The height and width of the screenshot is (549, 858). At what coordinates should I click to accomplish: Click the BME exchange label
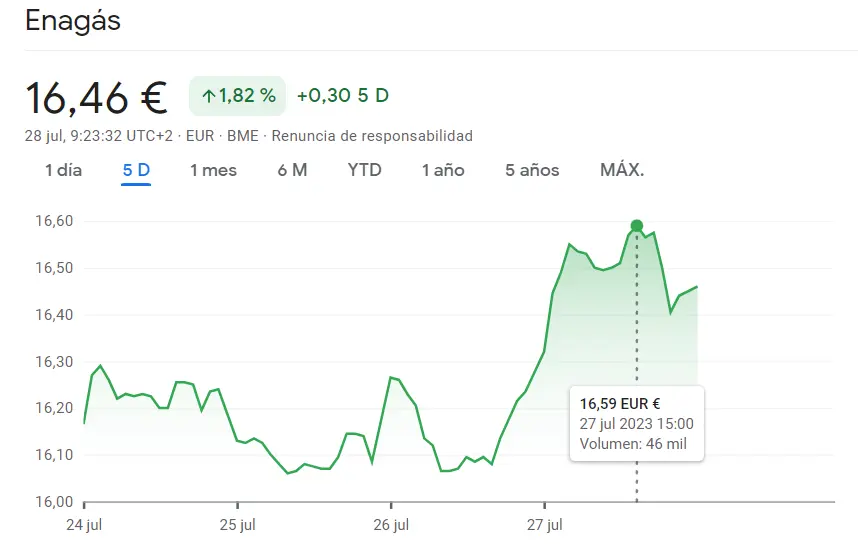[x=243, y=136]
